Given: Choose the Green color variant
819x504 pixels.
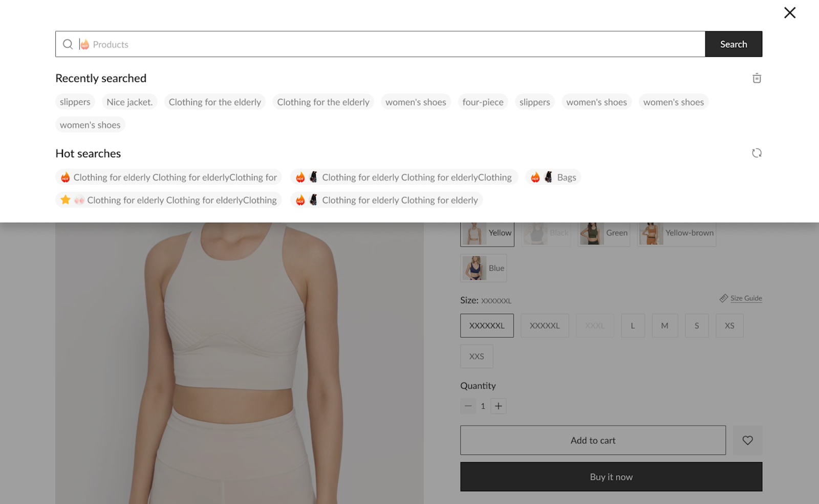Looking at the screenshot, I should pyautogui.click(x=604, y=233).
